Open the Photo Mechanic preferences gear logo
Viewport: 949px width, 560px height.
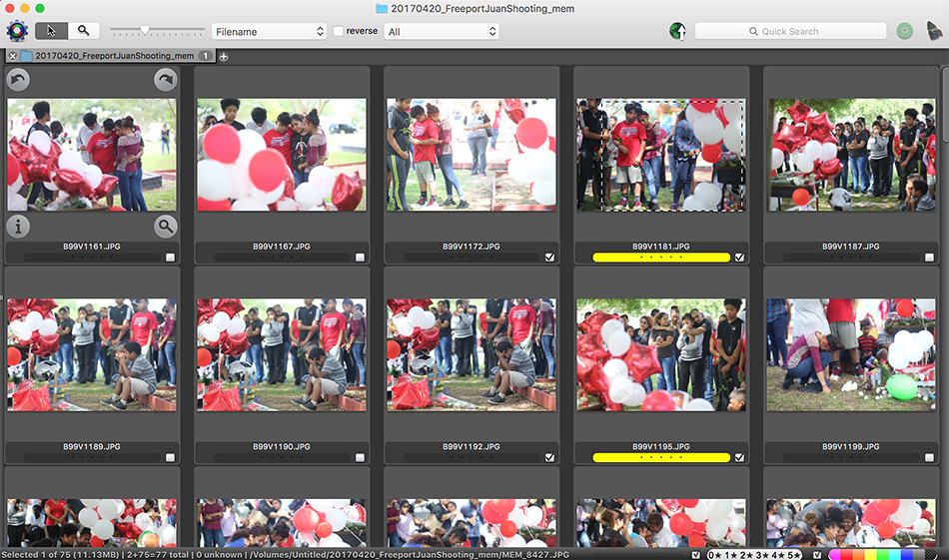pyautogui.click(x=17, y=31)
